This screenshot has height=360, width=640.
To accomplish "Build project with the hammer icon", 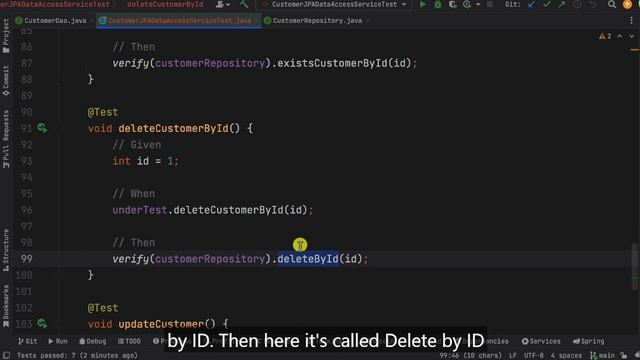I will click(x=244, y=4).
